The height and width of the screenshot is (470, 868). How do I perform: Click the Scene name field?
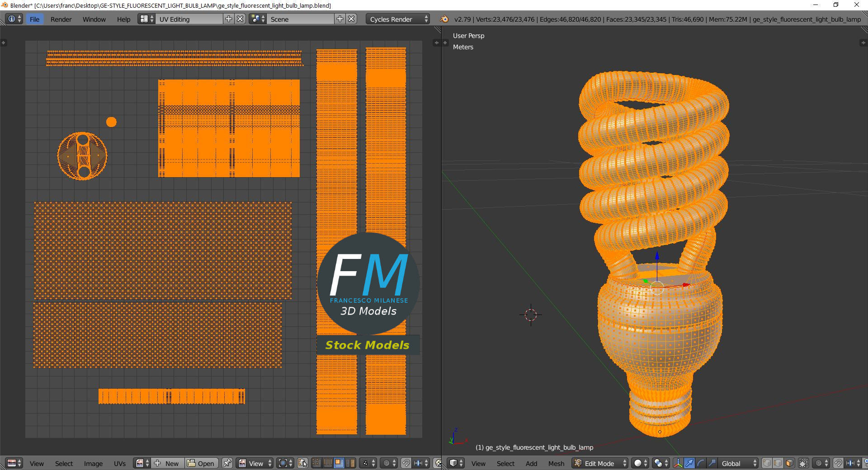pyautogui.click(x=300, y=19)
